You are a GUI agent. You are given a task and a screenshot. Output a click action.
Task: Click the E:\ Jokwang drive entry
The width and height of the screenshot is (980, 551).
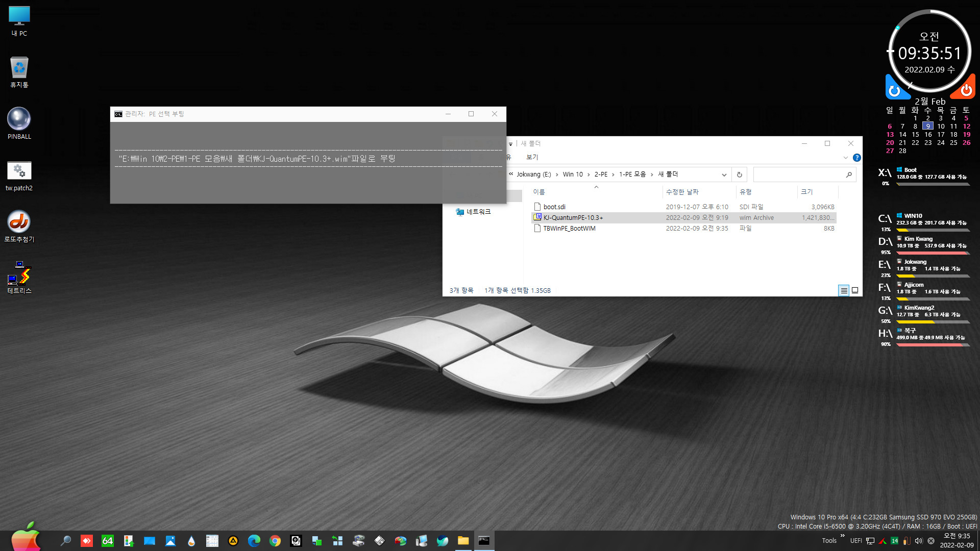[923, 267]
